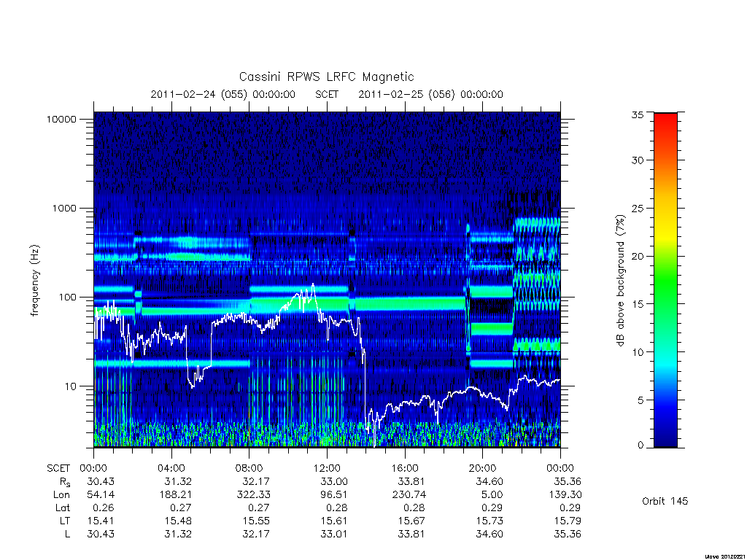This screenshot has width=747, height=560.
Task: Click the LT value 15.41
Action: [101, 521]
